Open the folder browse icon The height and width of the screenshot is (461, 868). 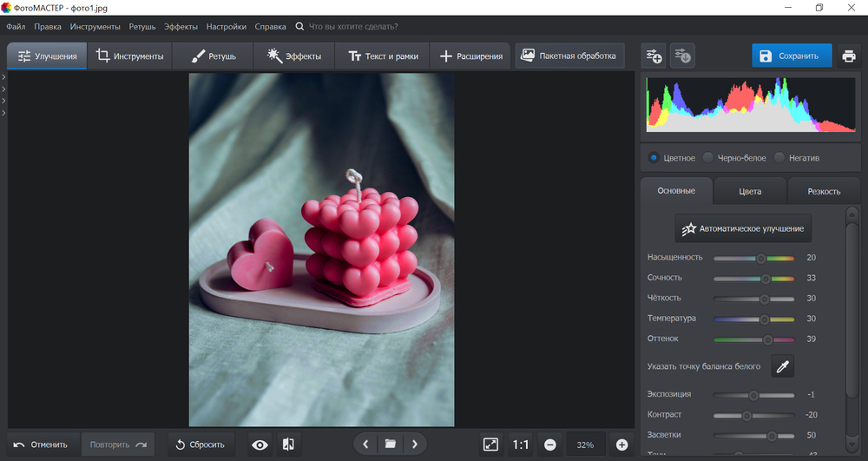pos(391,445)
